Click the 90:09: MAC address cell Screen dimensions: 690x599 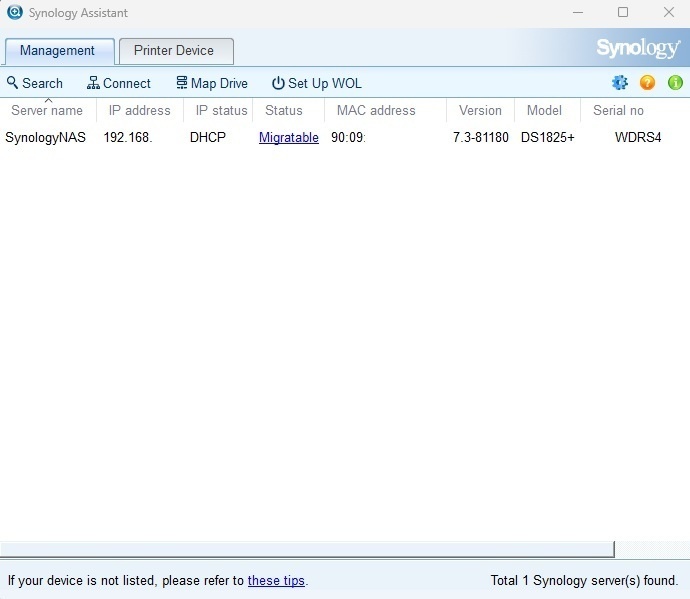tap(348, 137)
